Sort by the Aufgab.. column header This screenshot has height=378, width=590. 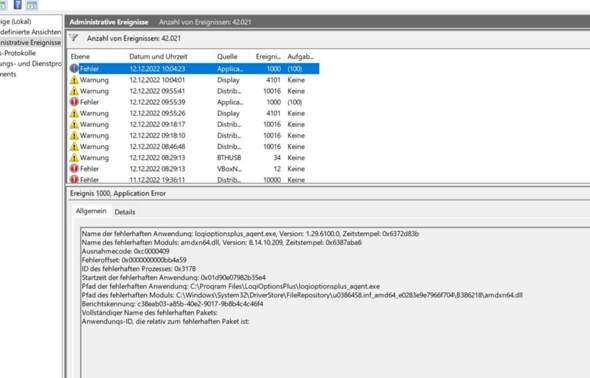(301, 56)
